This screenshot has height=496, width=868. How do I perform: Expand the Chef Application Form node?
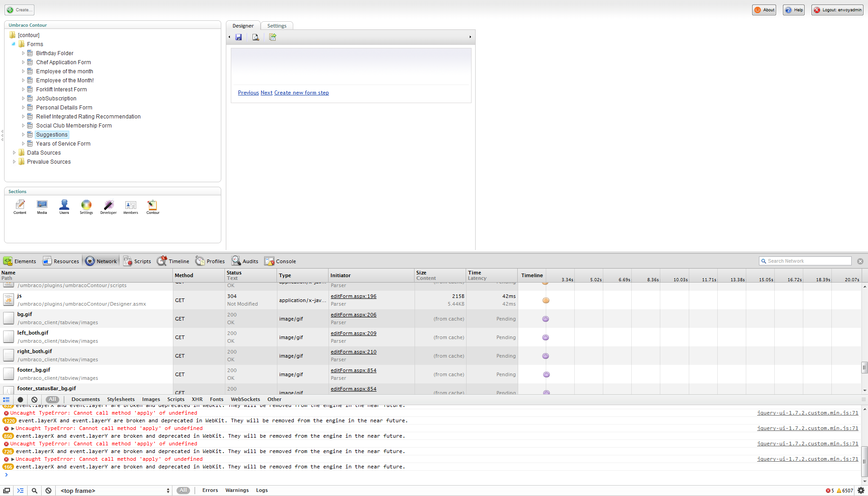[24, 62]
